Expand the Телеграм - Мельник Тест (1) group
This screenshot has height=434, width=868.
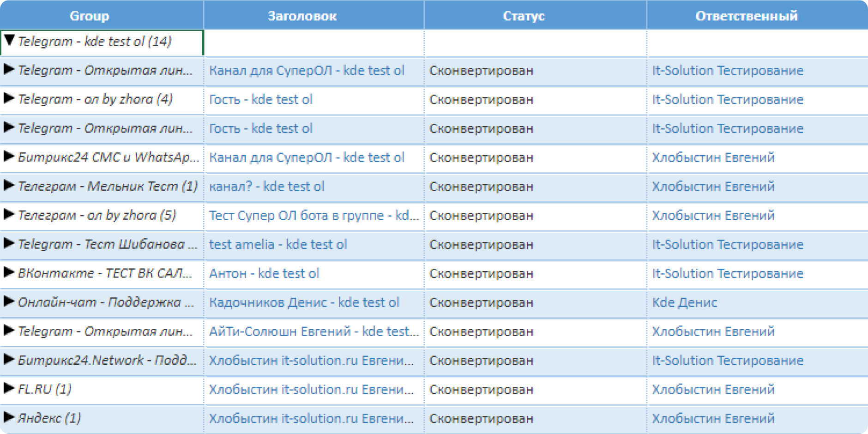[9, 186]
